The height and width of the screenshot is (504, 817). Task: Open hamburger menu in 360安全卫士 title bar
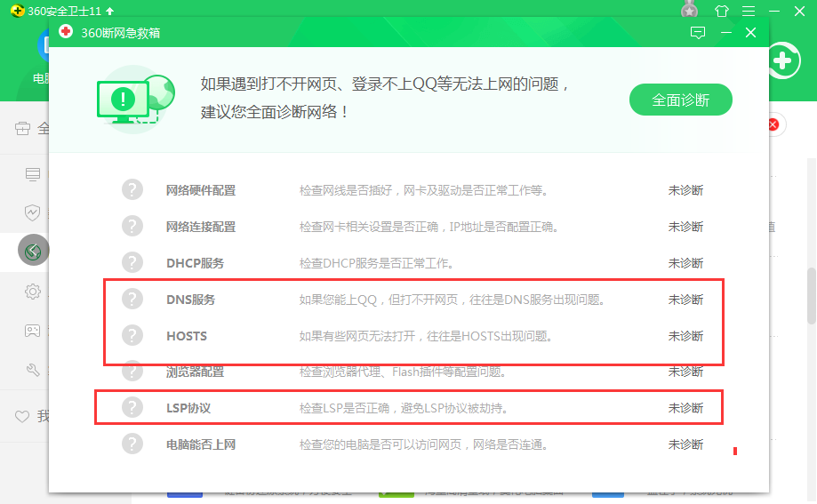pyautogui.click(x=749, y=11)
